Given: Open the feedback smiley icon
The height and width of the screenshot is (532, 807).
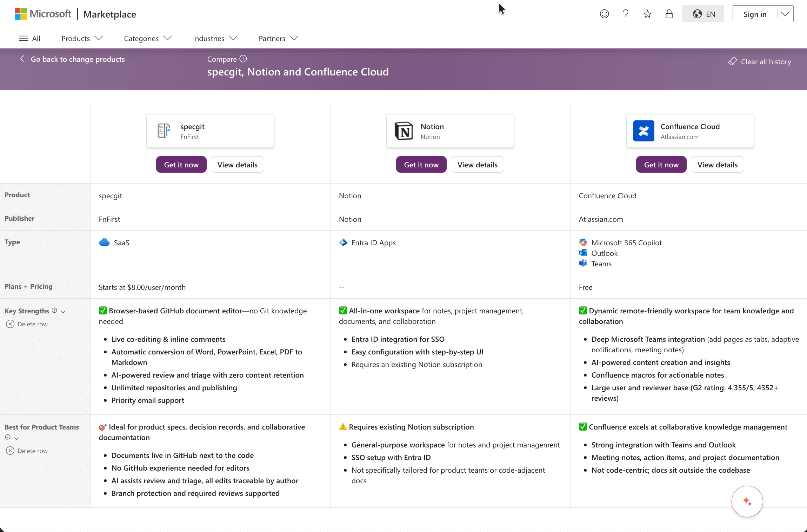Looking at the screenshot, I should pos(604,14).
